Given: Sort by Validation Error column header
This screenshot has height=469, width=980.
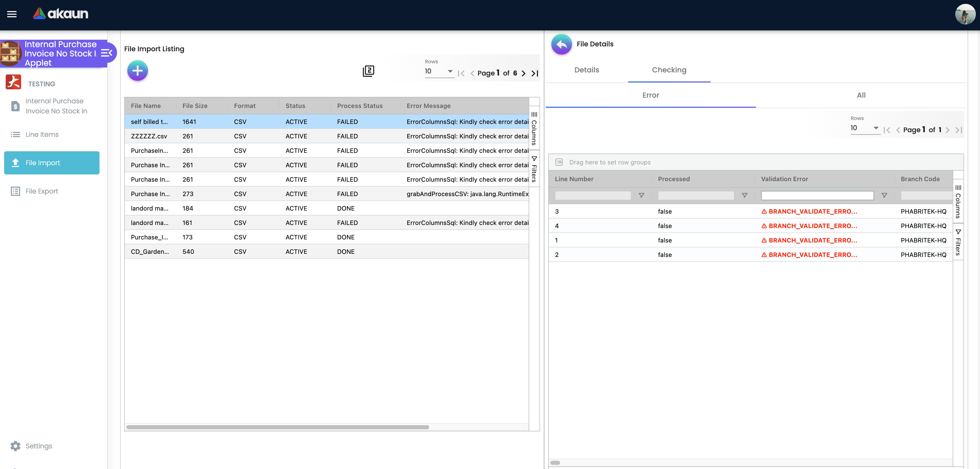Looking at the screenshot, I should [x=784, y=179].
